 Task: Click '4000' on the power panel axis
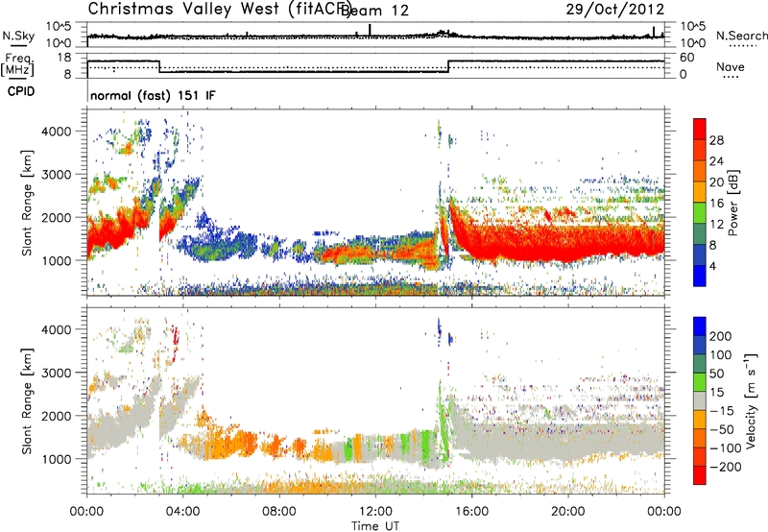[x=56, y=132]
